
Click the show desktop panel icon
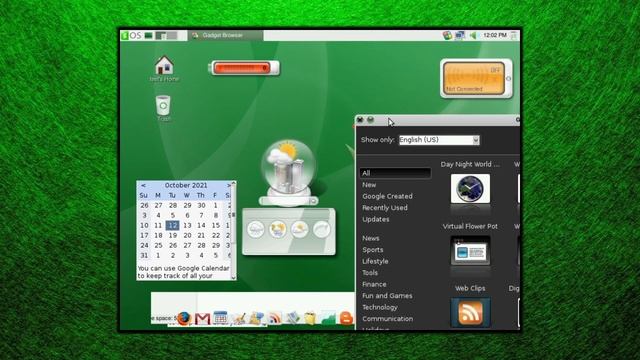(x=149, y=36)
